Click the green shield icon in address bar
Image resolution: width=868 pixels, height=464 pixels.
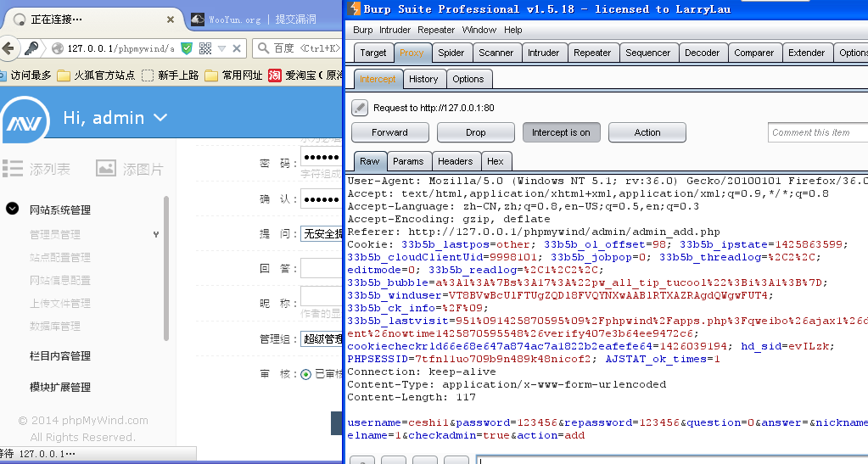188,48
